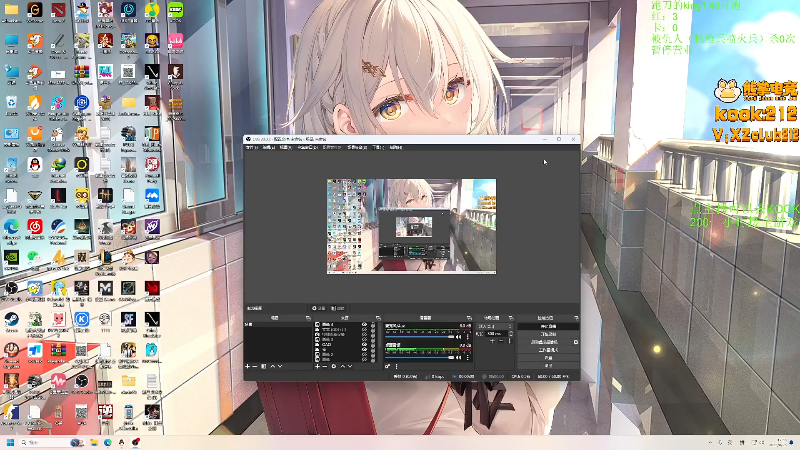Click the Settings button in Controls dock

(549, 358)
